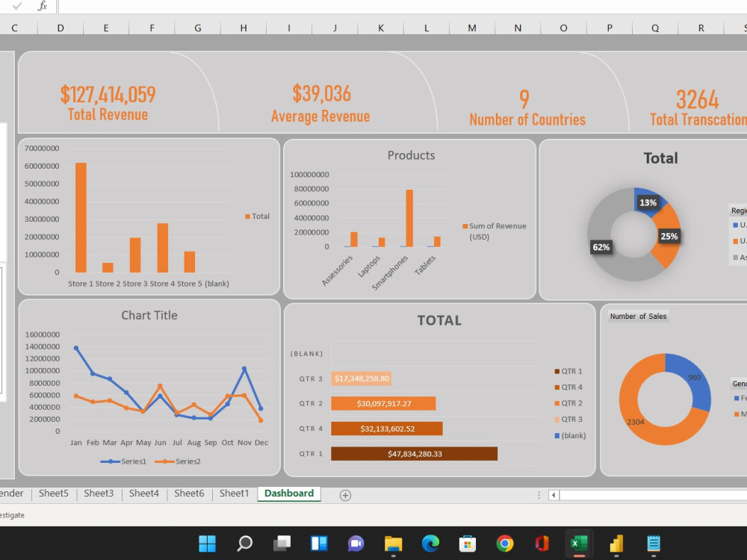Image resolution: width=747 pixels, height=560 pixels.
Task: Click the QTR 1 bar $47,834,280.33
Action: (414, 454)
